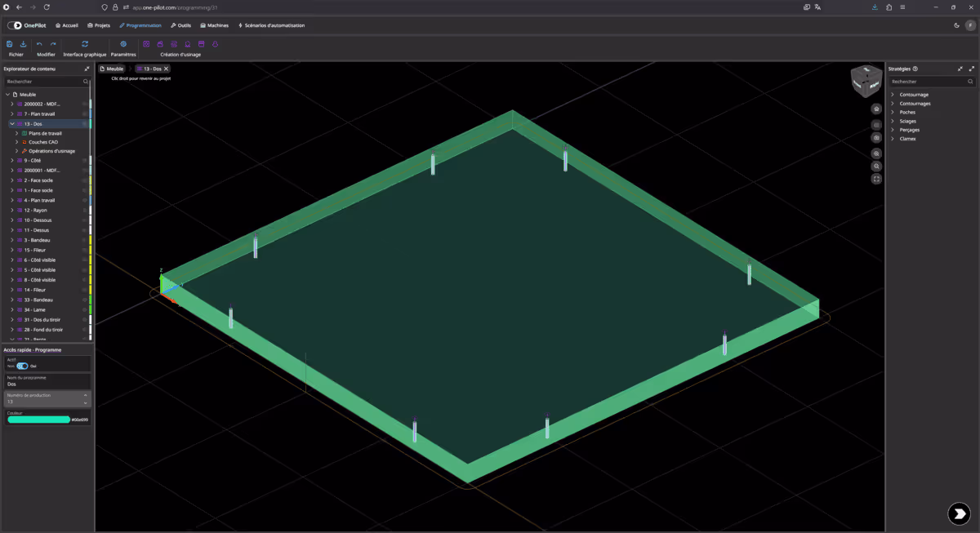Open the Machines menu
This screenshot has height=533, width=980.
(x=214, y=25)
